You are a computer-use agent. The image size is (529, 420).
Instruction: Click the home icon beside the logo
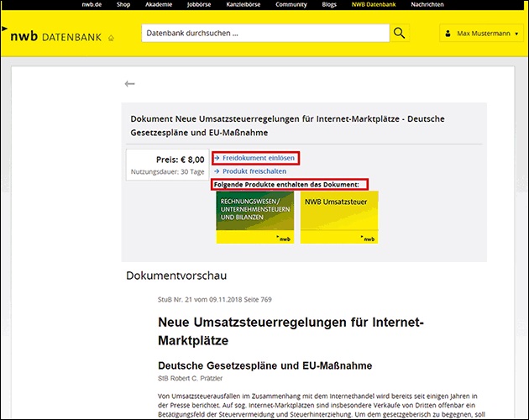coord(111,38)
